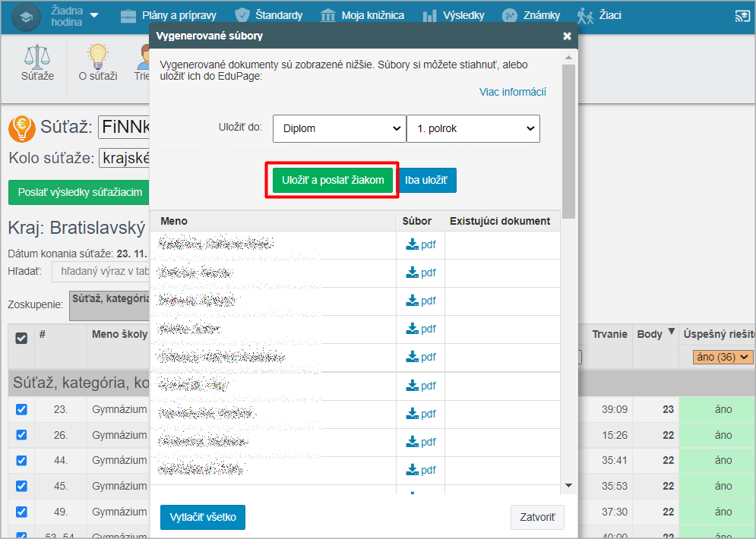Click the Súťaže scales icon
Viewport: 756px width, 539px height.
37,57
